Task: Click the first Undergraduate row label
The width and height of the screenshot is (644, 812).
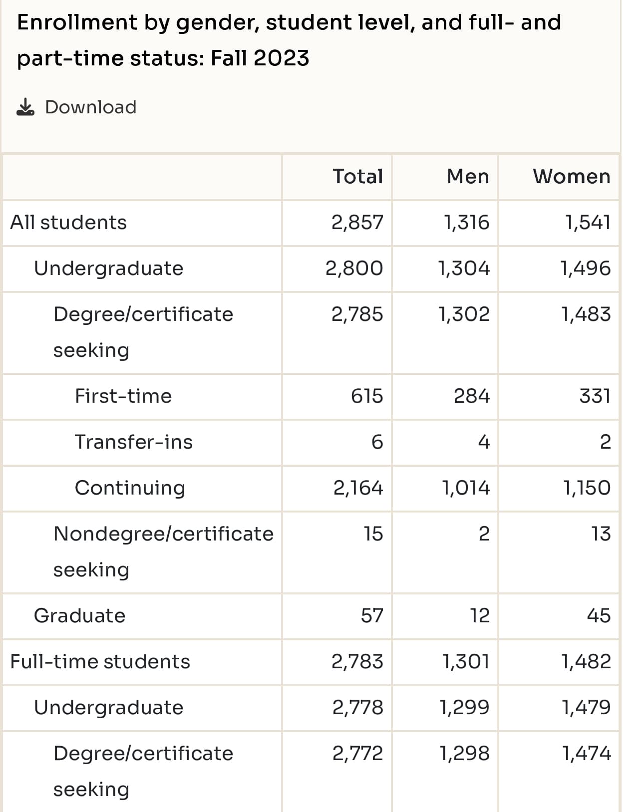Action: point(108,269)
